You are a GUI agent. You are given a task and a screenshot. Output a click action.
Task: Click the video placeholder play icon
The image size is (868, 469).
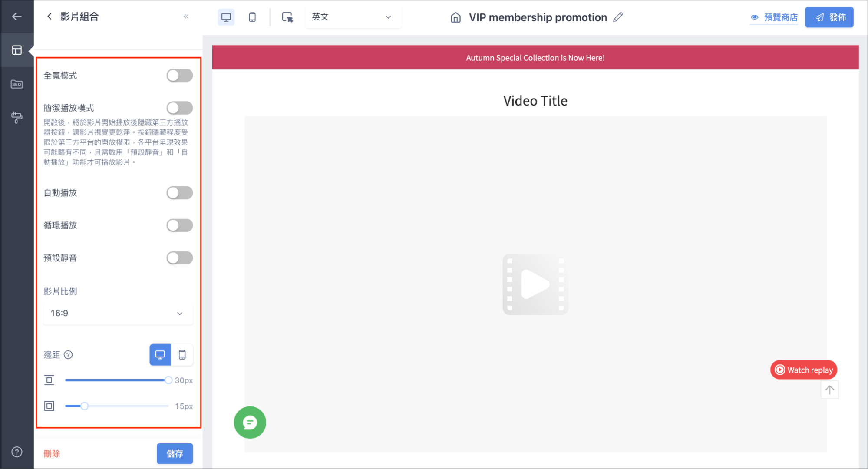pos(535,284)
